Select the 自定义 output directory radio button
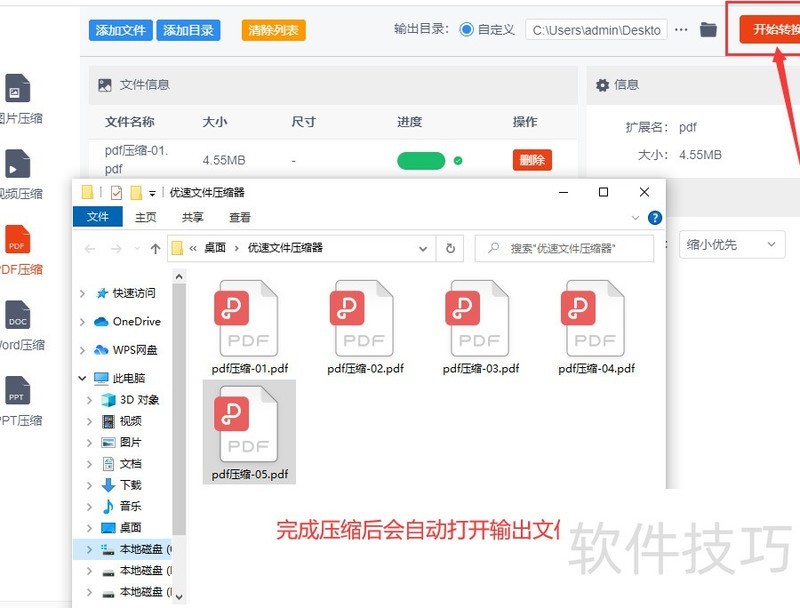Image resolution: width=800 pixels, height=608 pixels. click(466, 30)
